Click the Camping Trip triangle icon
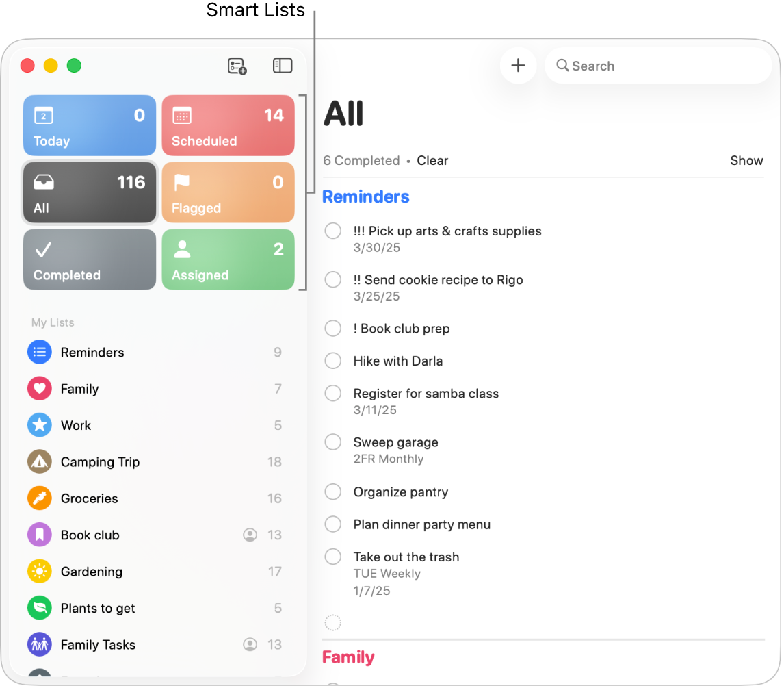This screenshot has height=688, width=784. (39, 461)
